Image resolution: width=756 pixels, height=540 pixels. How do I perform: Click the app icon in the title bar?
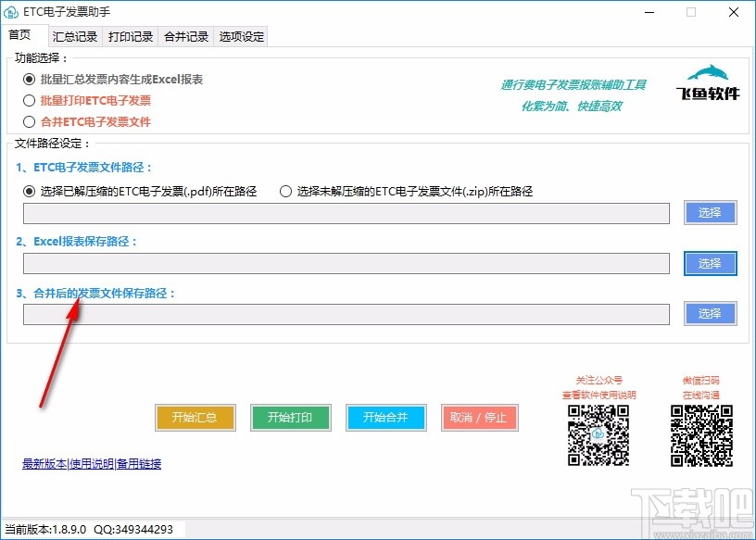(12, 12)
